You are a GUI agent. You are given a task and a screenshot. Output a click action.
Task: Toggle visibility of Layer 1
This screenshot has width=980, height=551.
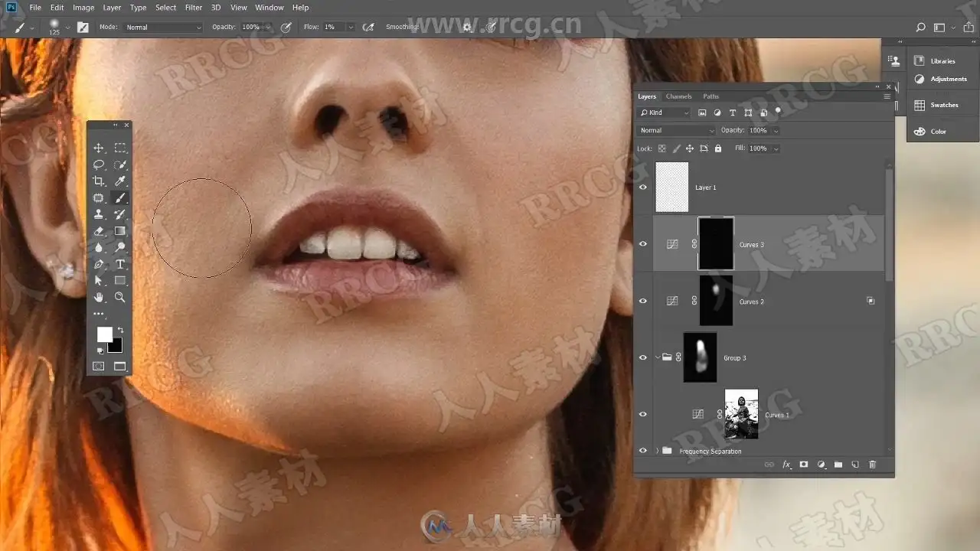643,187
